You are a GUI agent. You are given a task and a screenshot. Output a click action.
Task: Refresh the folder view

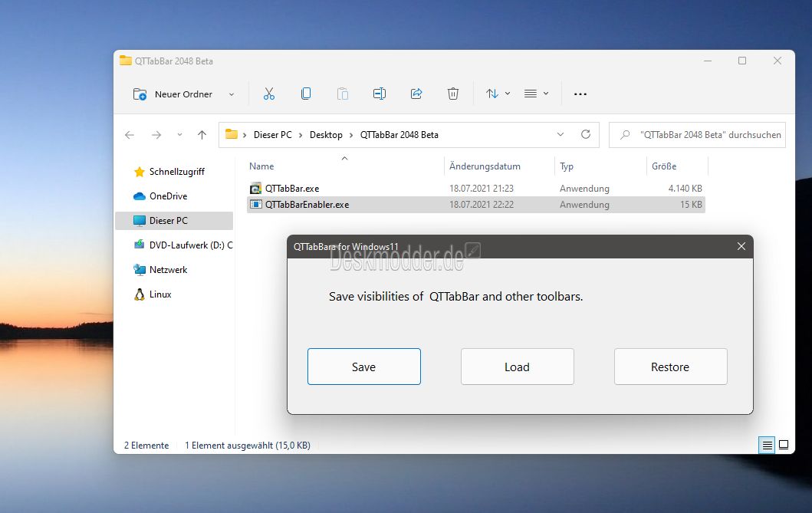coord(586,135)
